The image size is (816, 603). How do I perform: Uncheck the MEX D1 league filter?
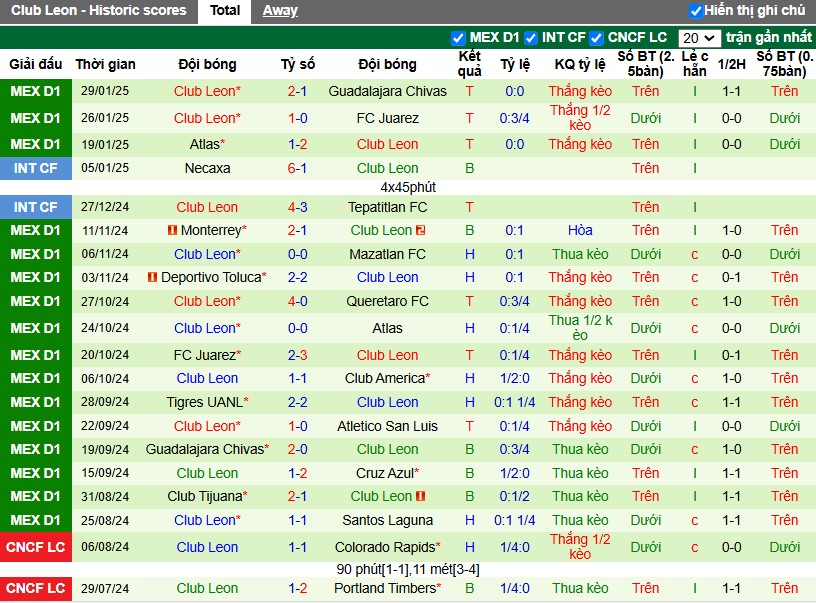[458, 38]
